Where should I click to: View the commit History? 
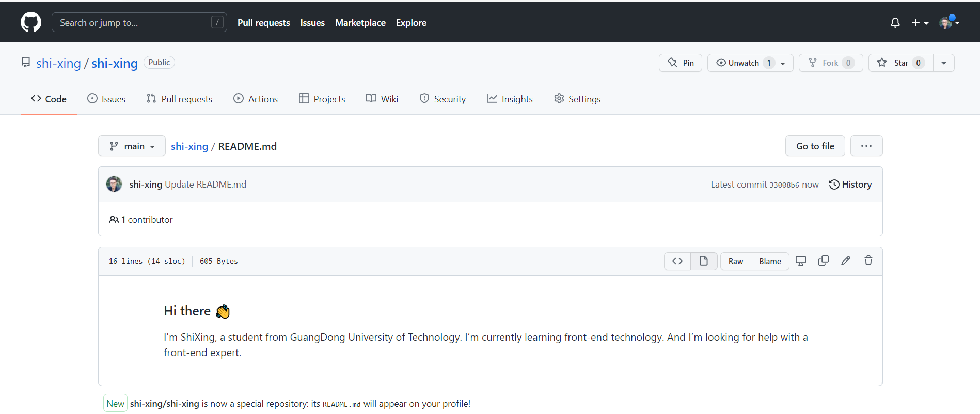click(x=850, y=185)
